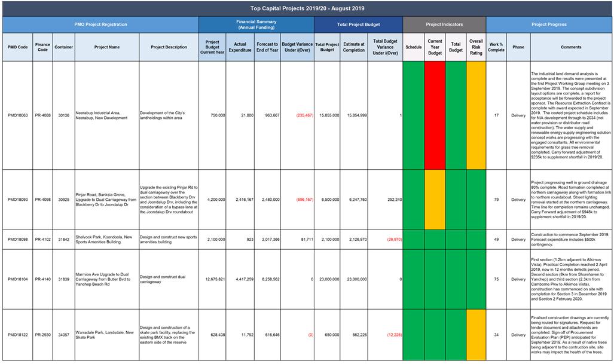Select the Project Indicators group header
The image size is (614, 364).
point(444,25)
